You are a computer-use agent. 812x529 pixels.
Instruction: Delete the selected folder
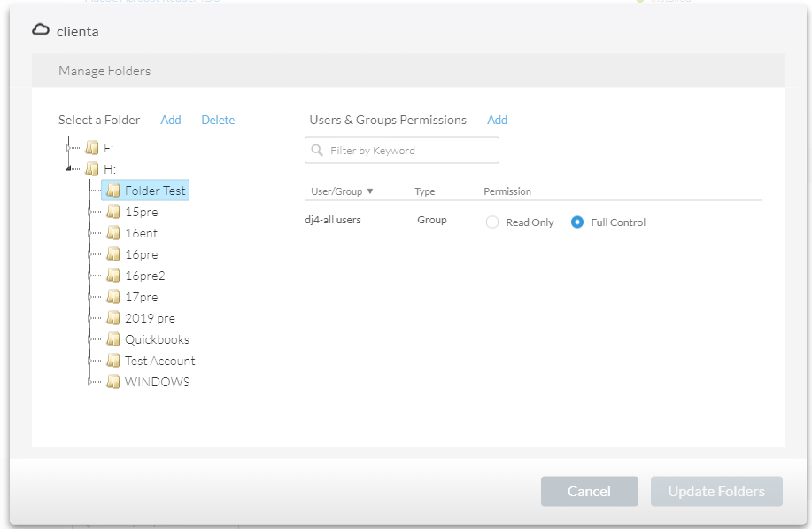point(218,121)
